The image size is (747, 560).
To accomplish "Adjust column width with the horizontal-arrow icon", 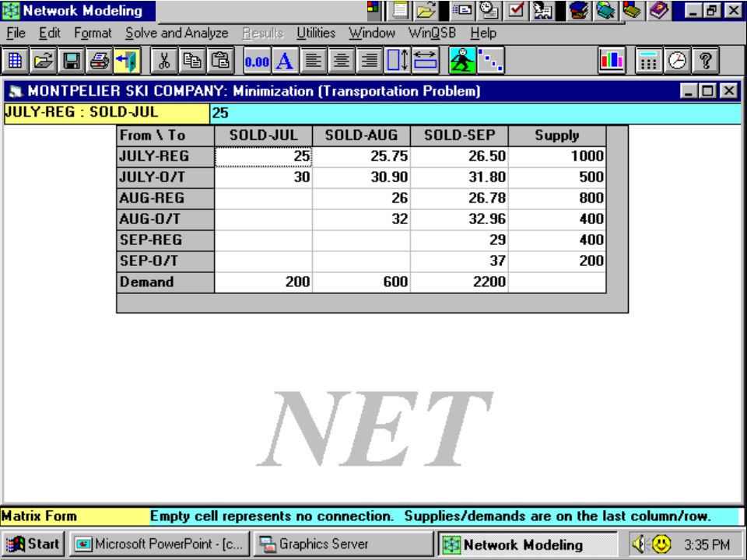I will [426, 61].
